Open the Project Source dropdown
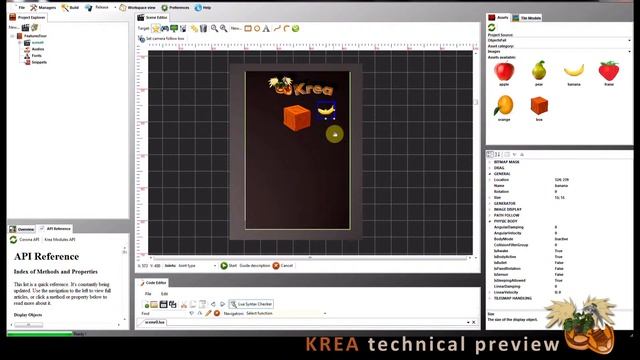Screen dimensions: 640x360 click(559, 40)
